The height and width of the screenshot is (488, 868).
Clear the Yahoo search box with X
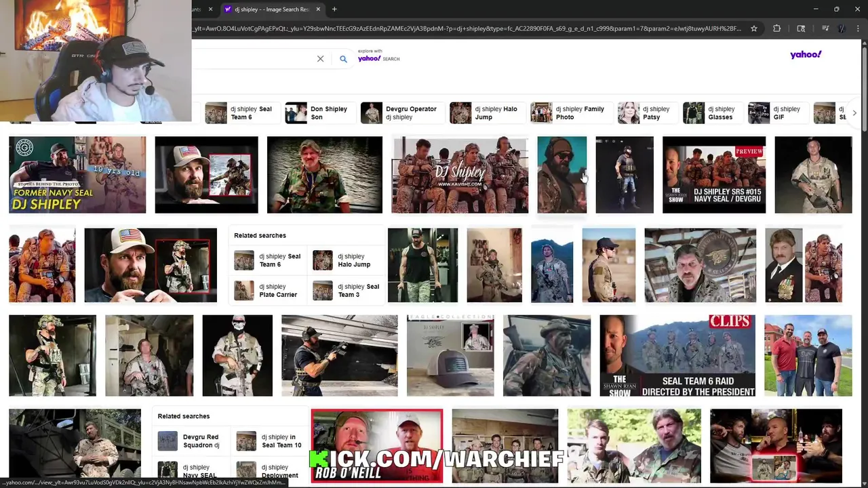(x=320, y=59)
